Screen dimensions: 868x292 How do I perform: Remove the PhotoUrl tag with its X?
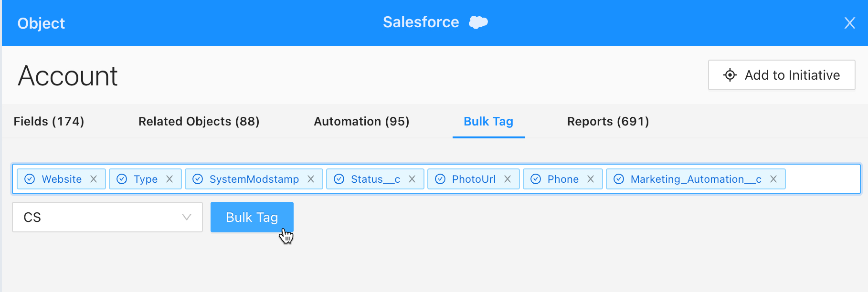pyautogui.click(x=508, y=179)
